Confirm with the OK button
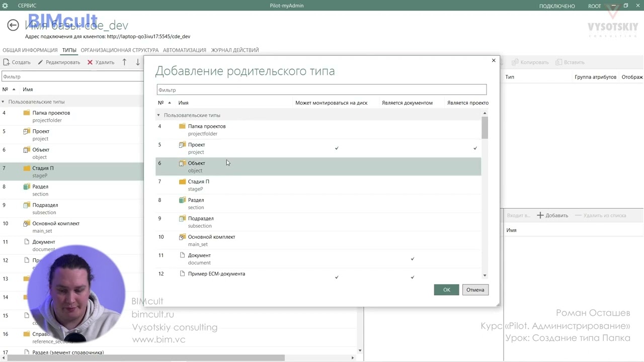644x362 pixels. (447, 290)
